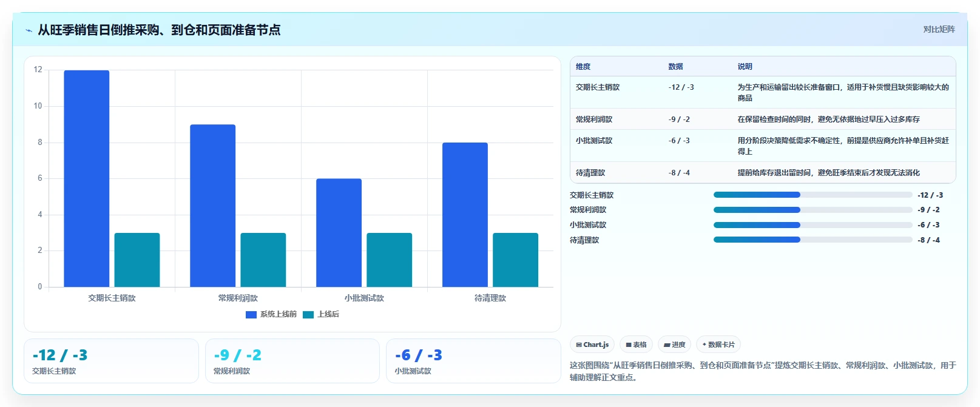Image resolution: width=980 pixels, height=407 pixels.
Task: Click the teal 上线后 bar for 小批测试款
Action: pos(390,260)
